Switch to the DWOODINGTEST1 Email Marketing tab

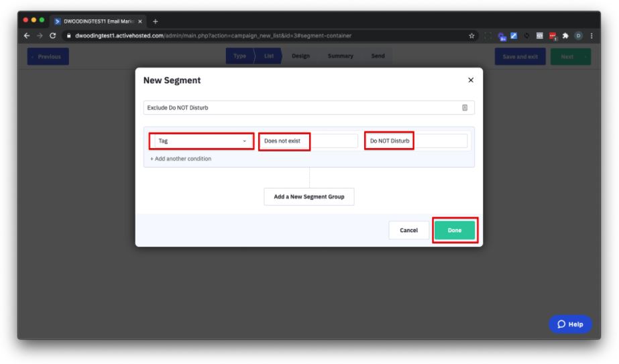tap(97, 21)
